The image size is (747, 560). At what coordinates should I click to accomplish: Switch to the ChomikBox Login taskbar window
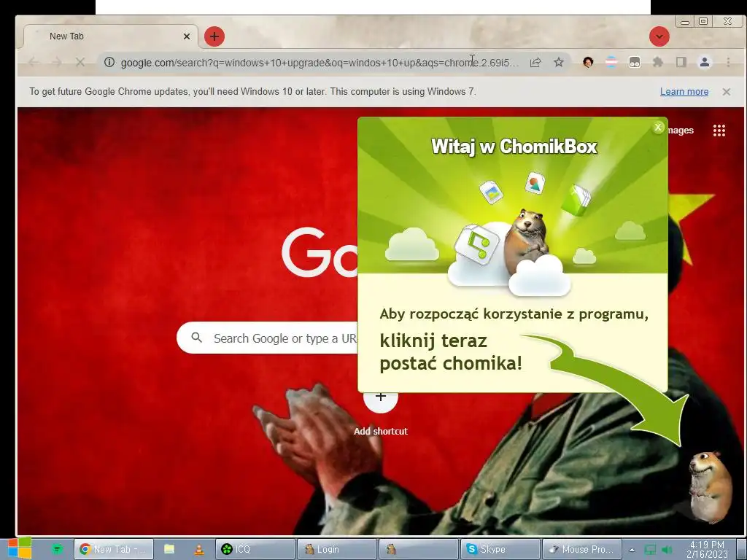tap(337, 549)
